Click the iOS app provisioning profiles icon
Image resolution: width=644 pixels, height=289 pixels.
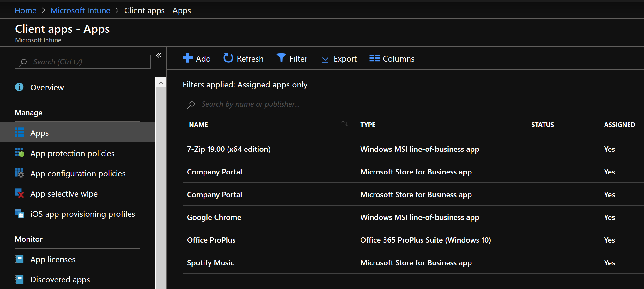coord(19,213)
